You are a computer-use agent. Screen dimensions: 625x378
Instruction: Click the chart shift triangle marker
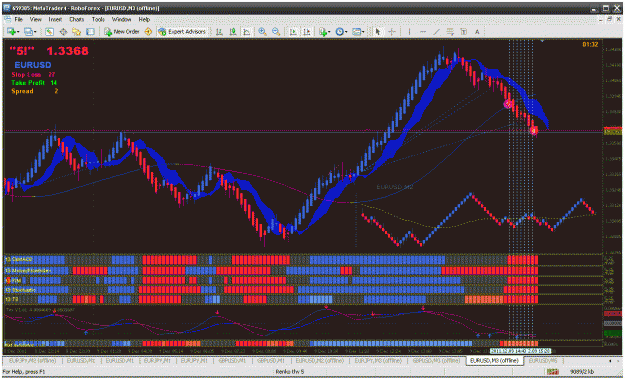tap(542, 41)
